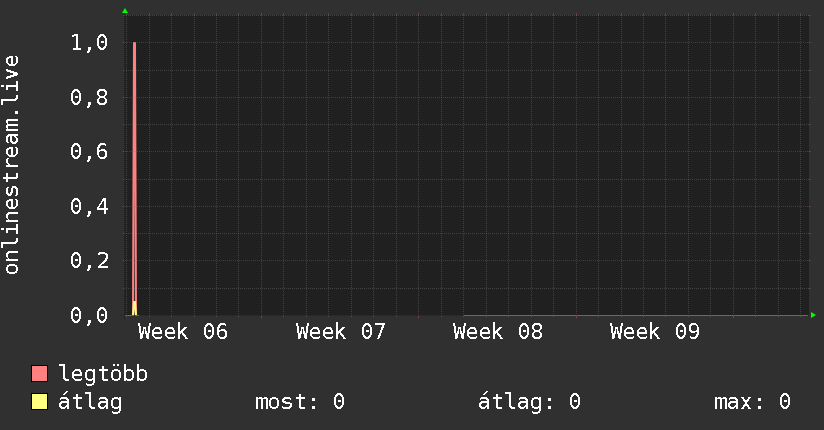Click the green arrow atop the y-axis

point(125,11)
